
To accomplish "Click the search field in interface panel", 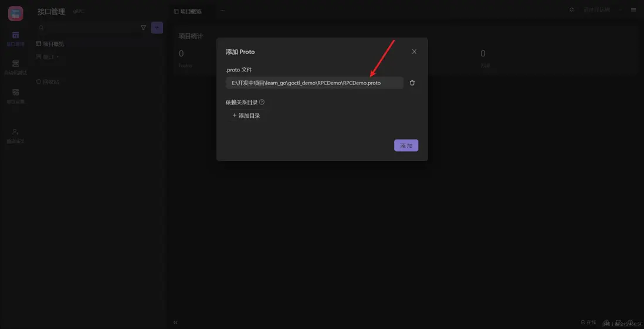I will pos(88,28).
